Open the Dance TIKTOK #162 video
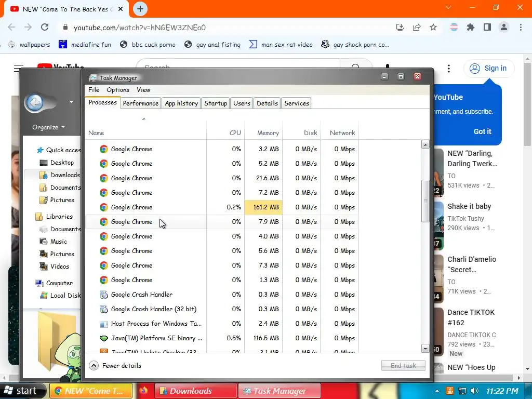The image size is (532, 399). pyautogui.click(x=471, y=317)
